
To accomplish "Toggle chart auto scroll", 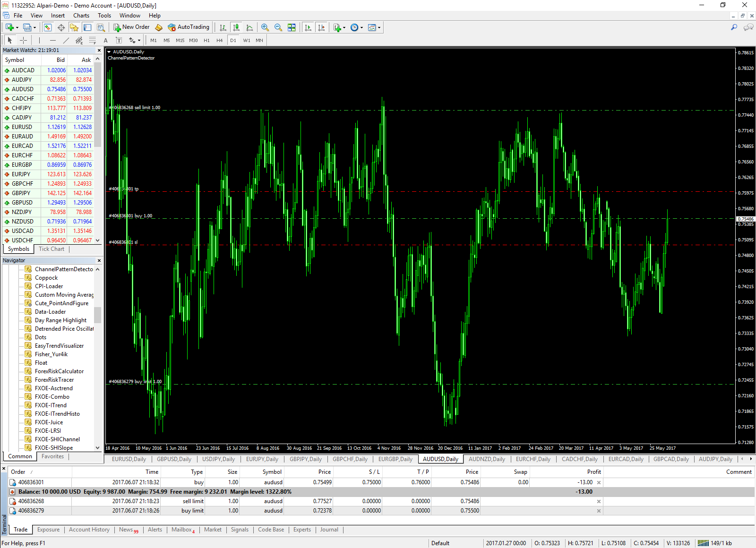I will pos(308,27).
